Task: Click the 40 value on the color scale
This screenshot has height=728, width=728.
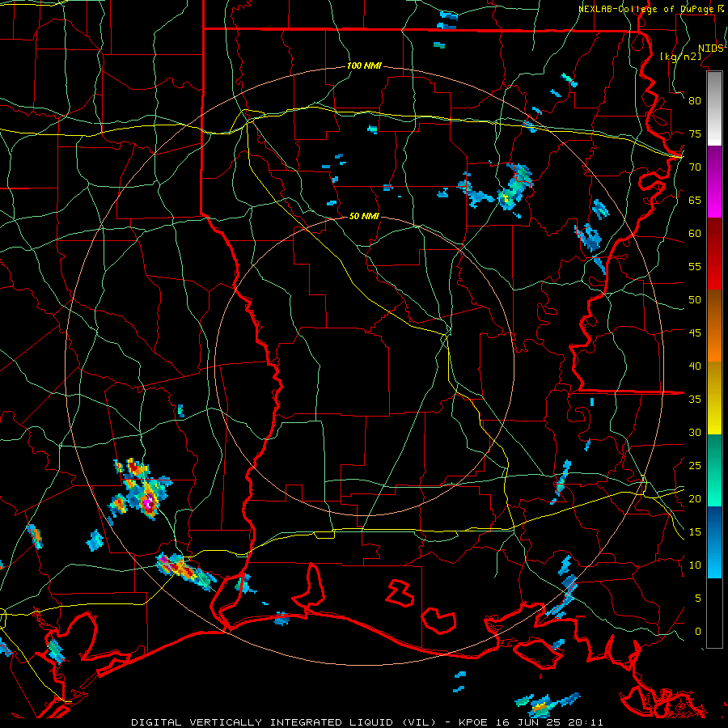Action: 695,366
